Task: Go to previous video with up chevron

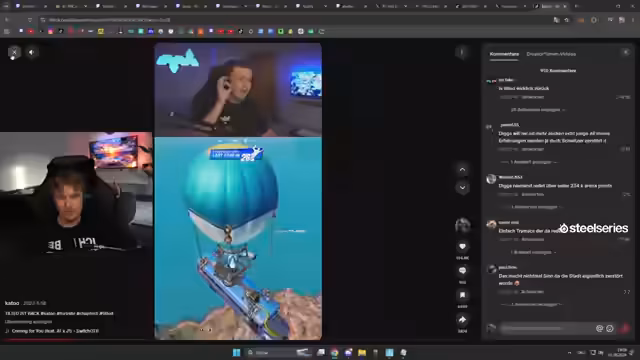Action: tap(462, 169)
